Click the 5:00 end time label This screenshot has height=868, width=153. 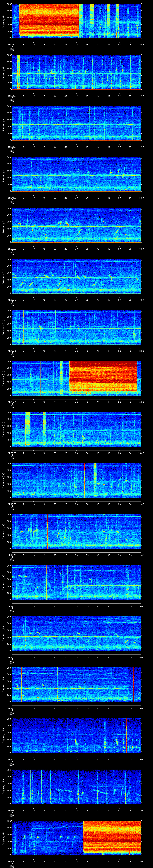tap(141, 198)
